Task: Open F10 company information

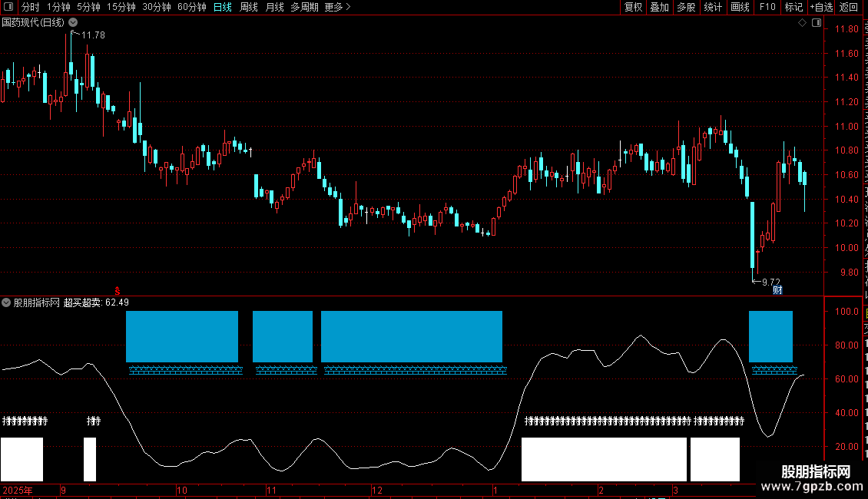Action: 767,7
